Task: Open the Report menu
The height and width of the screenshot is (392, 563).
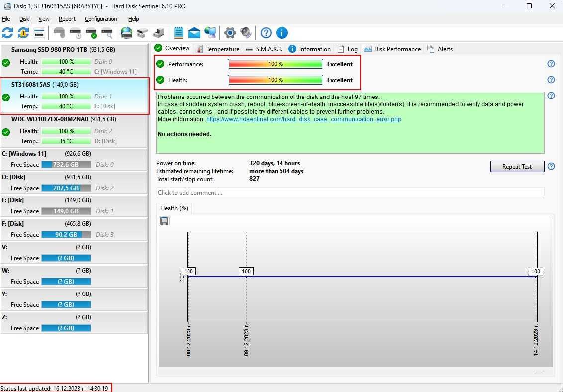Action: click(x=67, y=19)
